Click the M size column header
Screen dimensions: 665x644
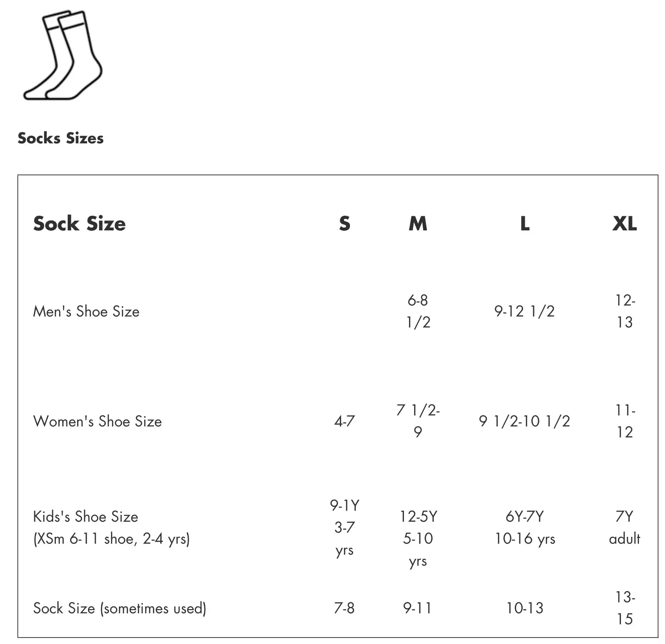(418, 224)
